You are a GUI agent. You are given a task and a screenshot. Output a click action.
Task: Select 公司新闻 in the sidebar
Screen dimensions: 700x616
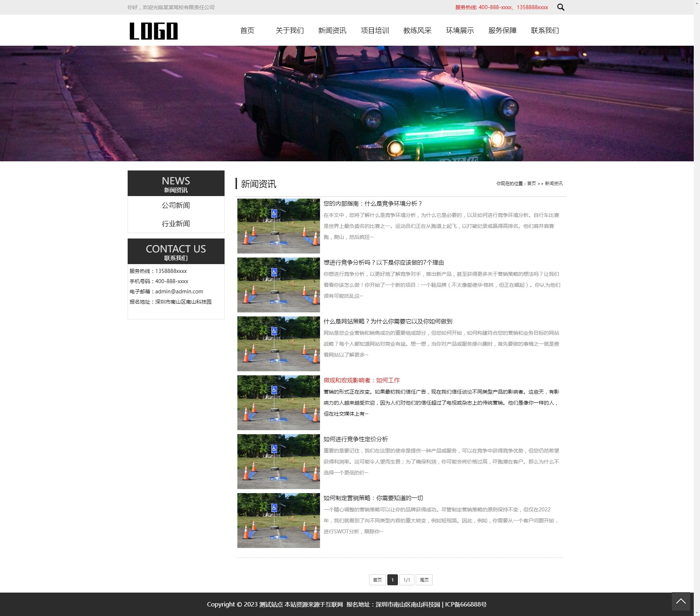coord(176,205)
